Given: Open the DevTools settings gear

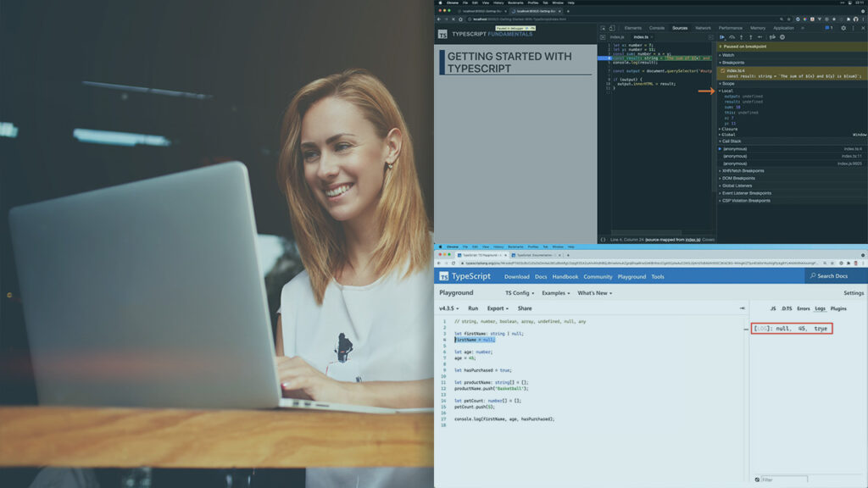Looking at the screenshot, I should click(843, 28).
